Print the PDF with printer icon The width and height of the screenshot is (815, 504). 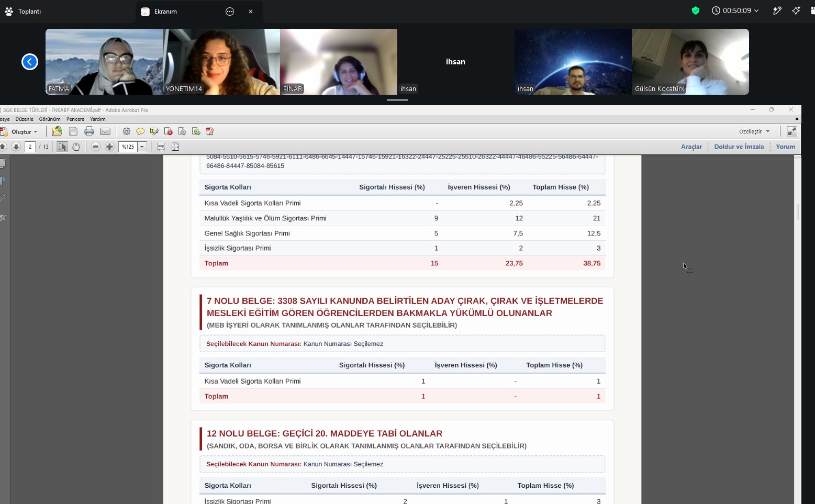click(x=89, y=131)
